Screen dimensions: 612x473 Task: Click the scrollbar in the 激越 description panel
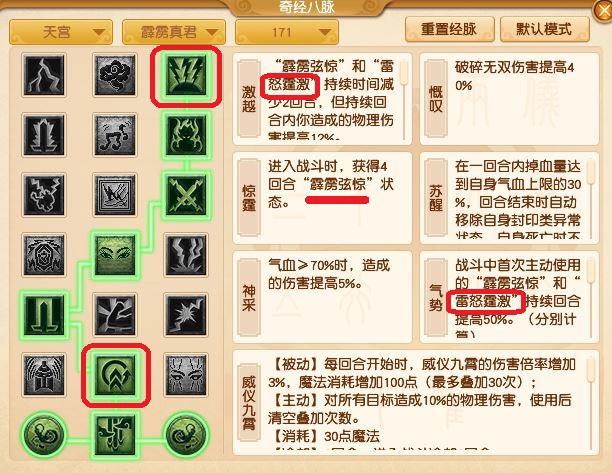(405, 100)
